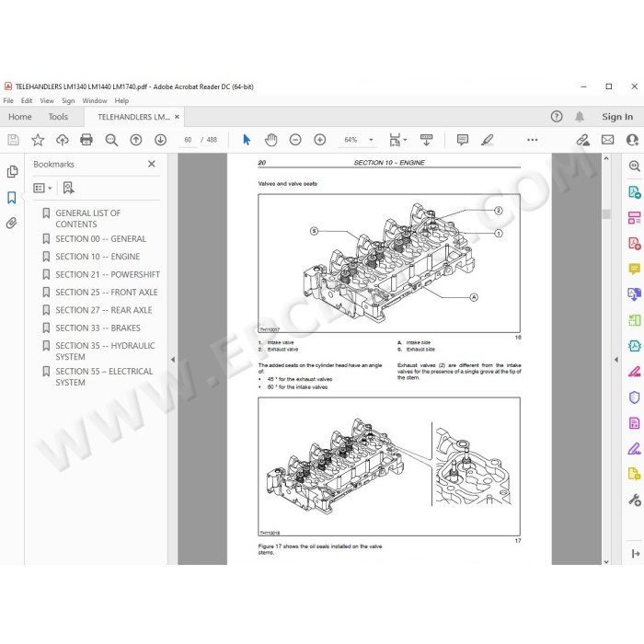
Task: Open the Comment tool in right pane
Action: (x=634, y=269)
